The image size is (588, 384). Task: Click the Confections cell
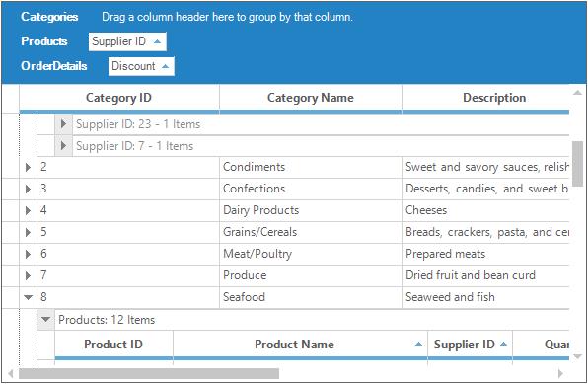tap(311, 189)
